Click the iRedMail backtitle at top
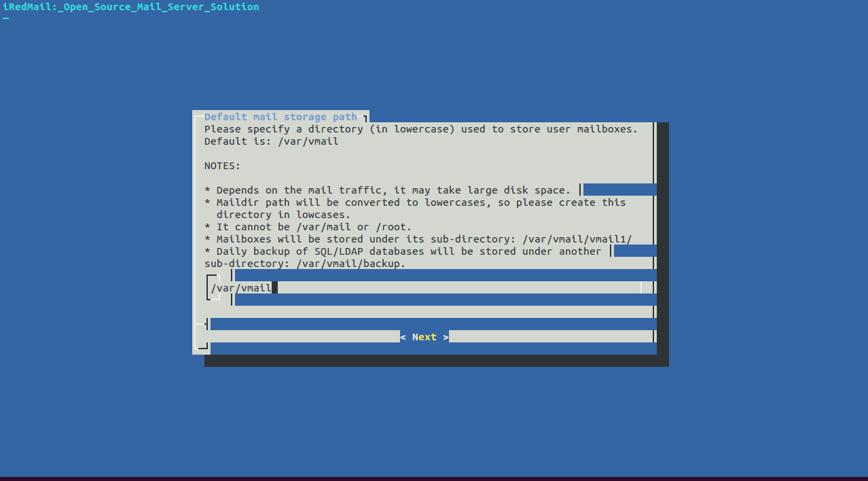Screen dimensions: 868x481 (131, 7)
